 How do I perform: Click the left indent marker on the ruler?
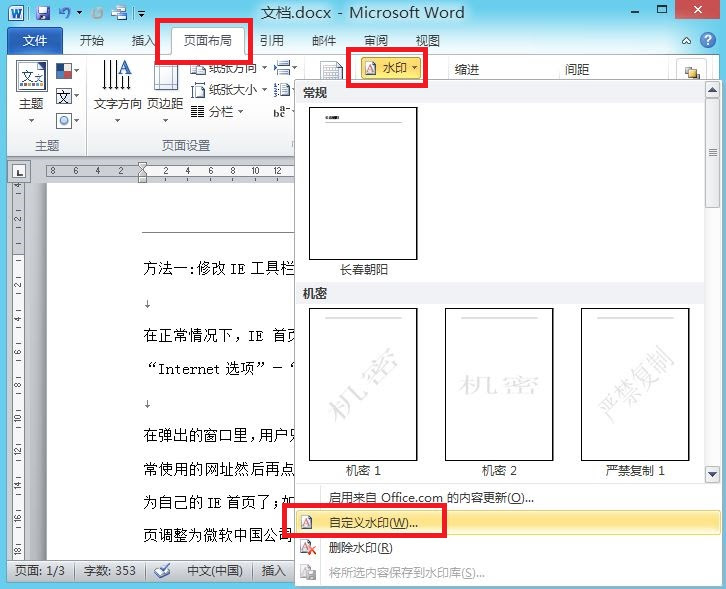point(143,179)
